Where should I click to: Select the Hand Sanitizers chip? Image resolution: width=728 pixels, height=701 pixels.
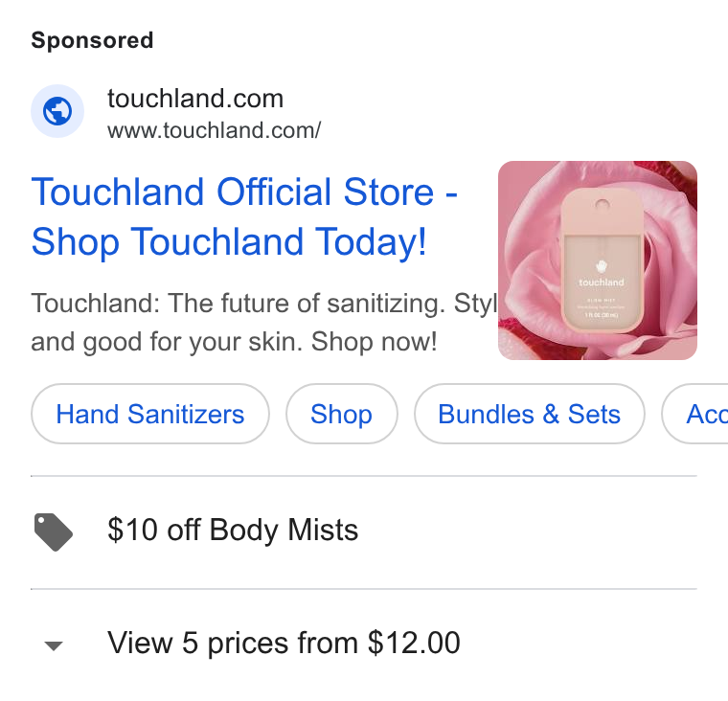(x=150, y=414)
